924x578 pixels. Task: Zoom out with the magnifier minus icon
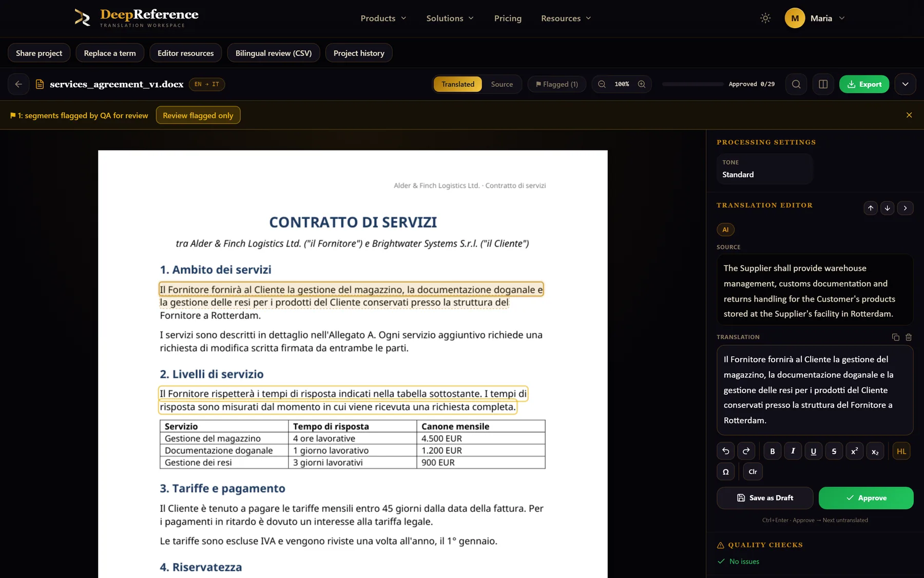[602, 84]
